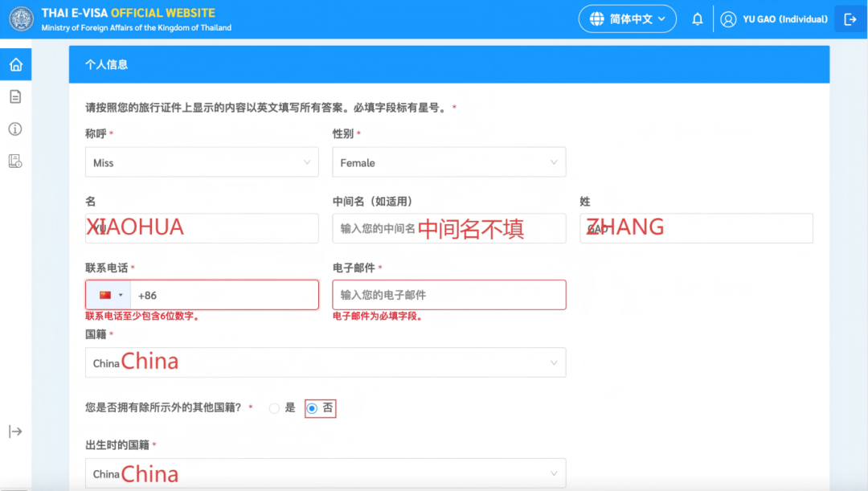The image size is (868, 491).
Task: Select the 是 radio button
Action: tap(275, 408)
